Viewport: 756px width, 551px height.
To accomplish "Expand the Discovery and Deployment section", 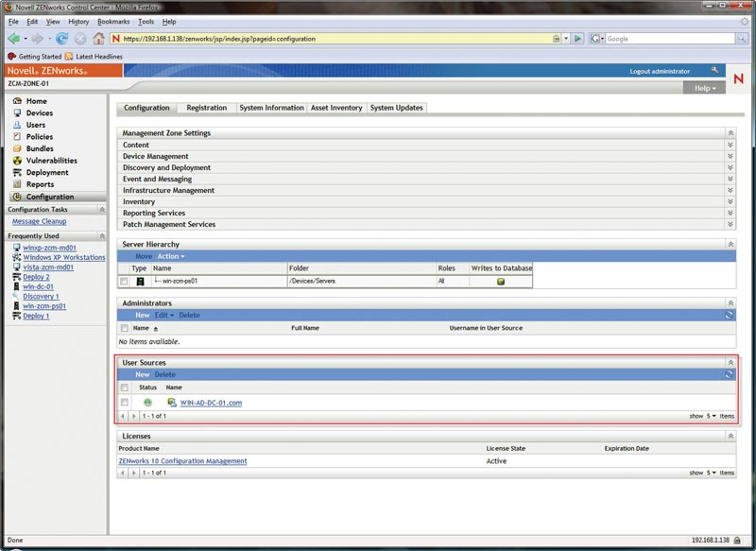I will tap(730, 167).
